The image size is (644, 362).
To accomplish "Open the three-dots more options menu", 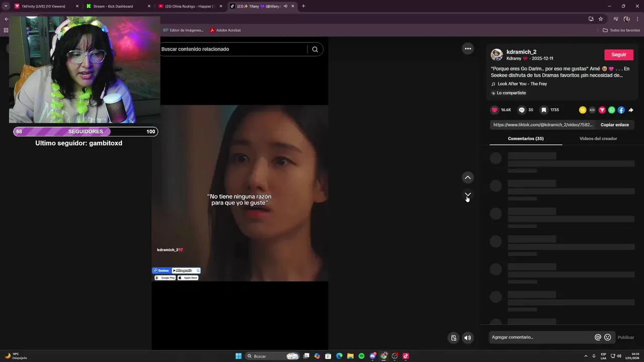I will click(x=468, y=49).
